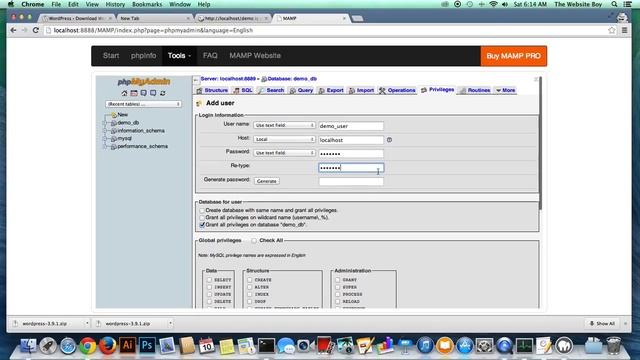Open the MAMP Website link

pyautogui.click(x=255, y=56)
